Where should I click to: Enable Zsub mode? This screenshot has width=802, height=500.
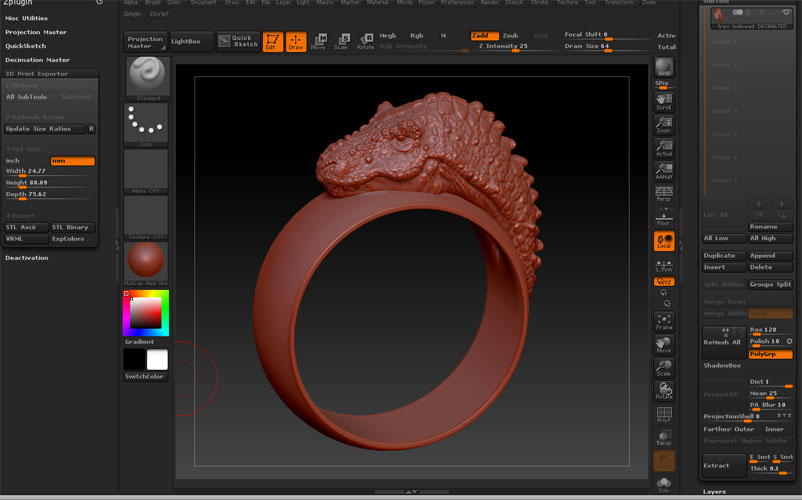(x=510, y=35)
